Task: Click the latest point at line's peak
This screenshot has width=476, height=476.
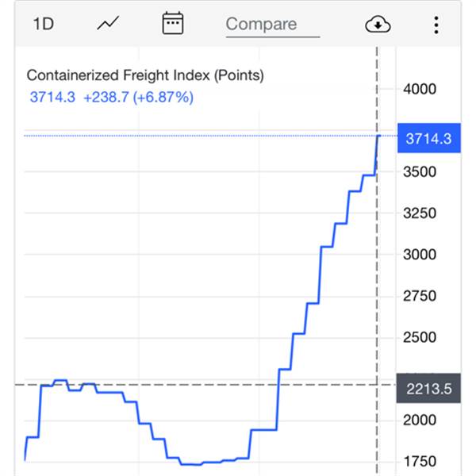Action: (x=378, y=136)
